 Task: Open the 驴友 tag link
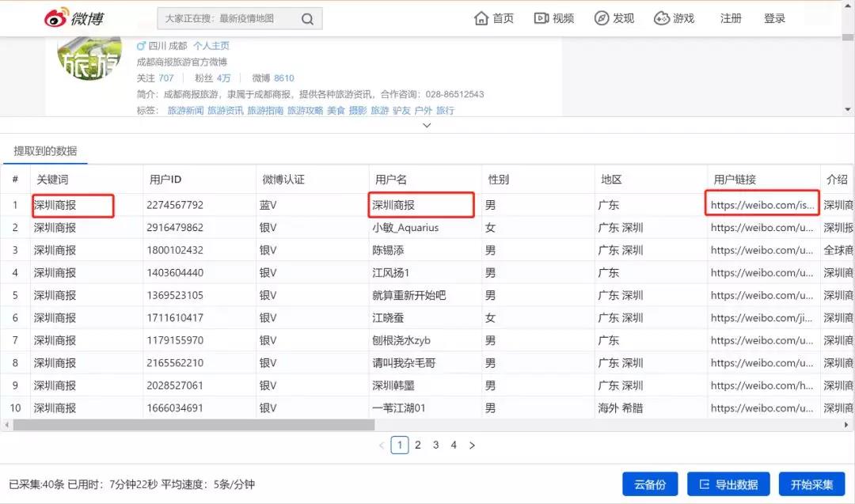point(401,111)
